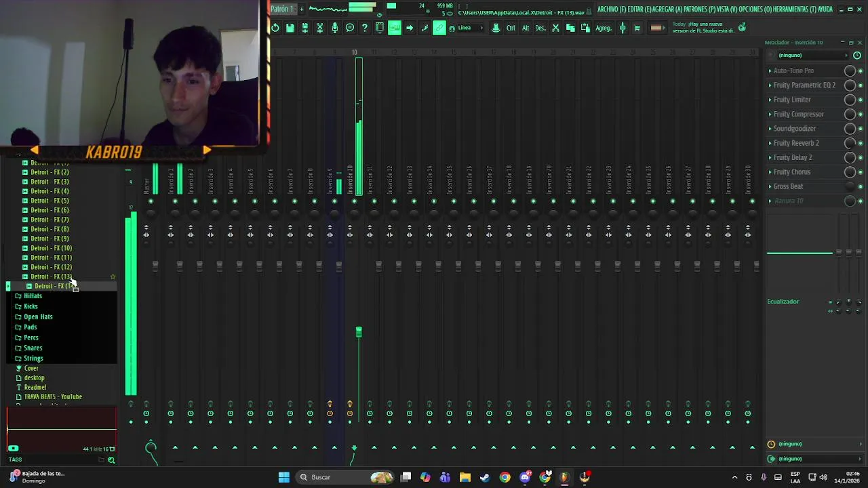Expand the Snares folder in browser
868x488 pixels.
(33, 348)
